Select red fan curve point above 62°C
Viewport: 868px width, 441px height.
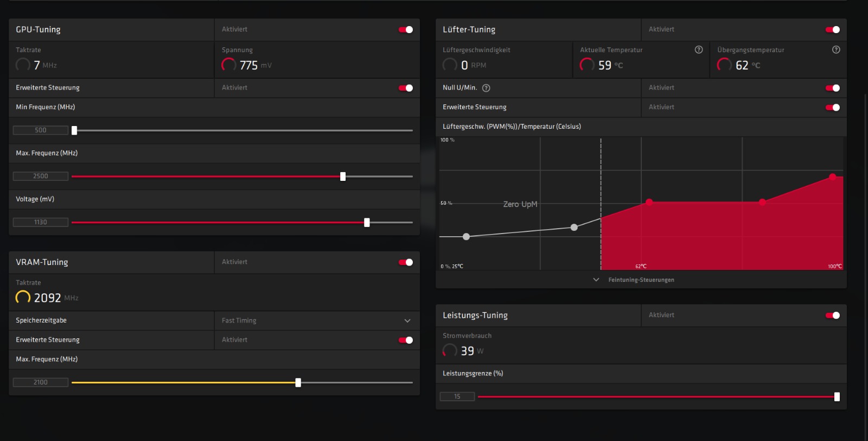click(x=649, y=202)
